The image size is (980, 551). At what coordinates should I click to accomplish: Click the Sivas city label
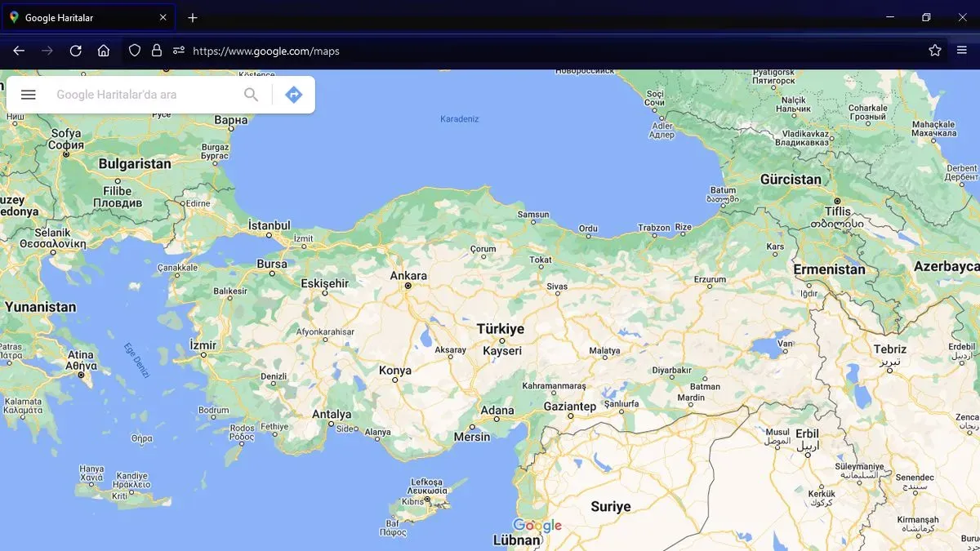coord(557,287)
